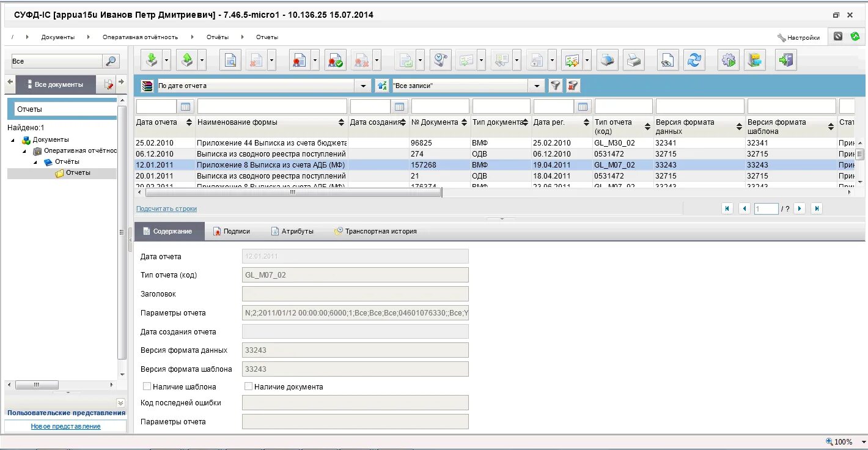Viewport: 868px width, 450px height.
Task: Go to next page of records
Action: (799, 208)
